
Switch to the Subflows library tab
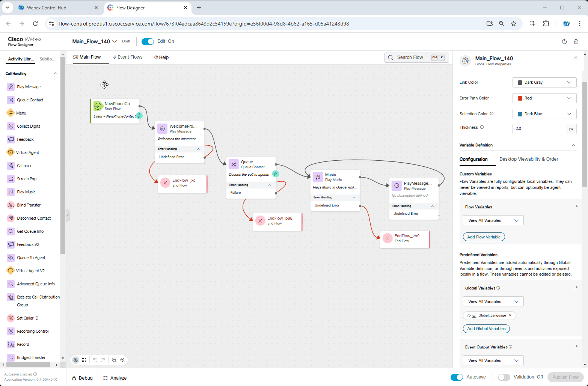(48, 59)
